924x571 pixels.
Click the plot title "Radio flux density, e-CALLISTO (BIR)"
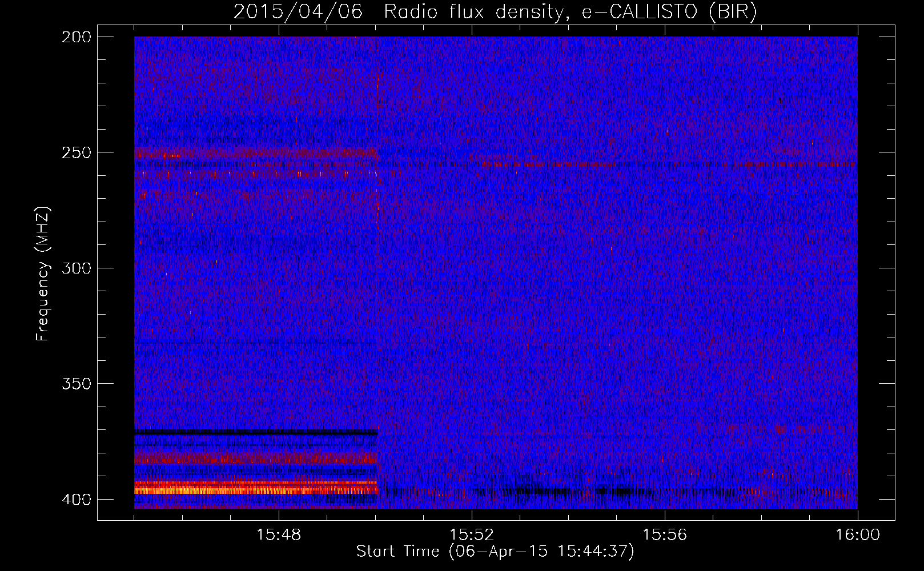pyautogui.click(x=570, y=12)
